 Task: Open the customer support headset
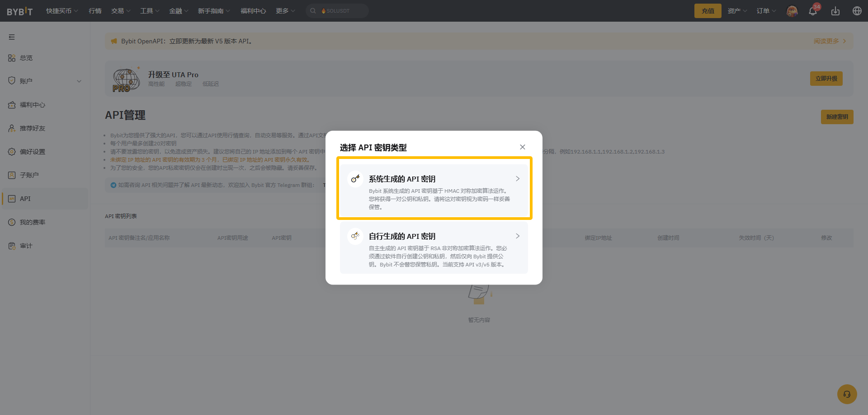847,394
